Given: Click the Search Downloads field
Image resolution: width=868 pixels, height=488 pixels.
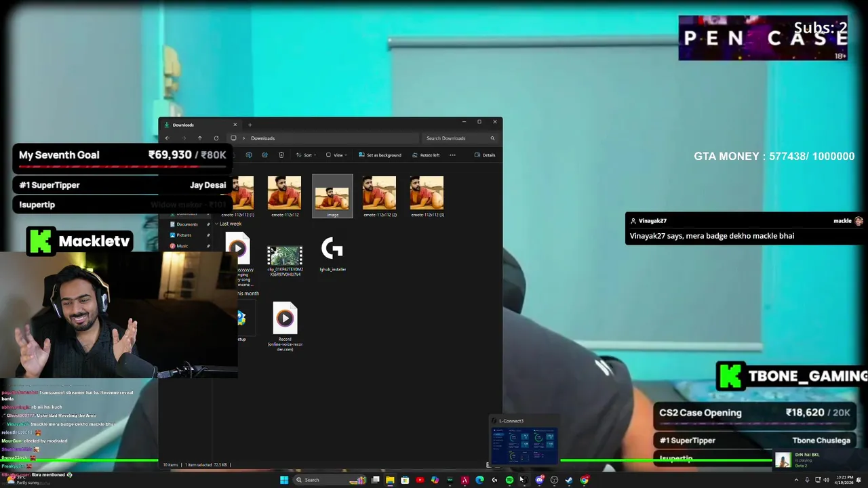Looking at the screenshot, I should (x=460, y=138).
